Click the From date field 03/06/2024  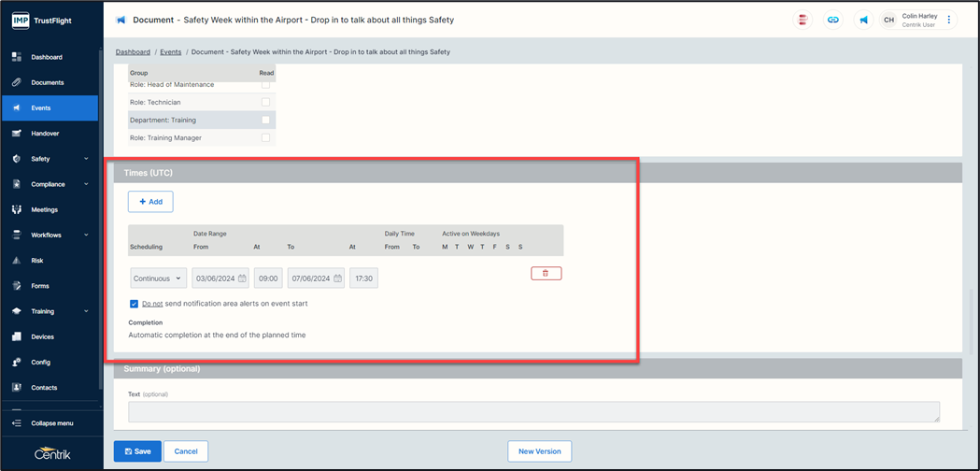pos(220,278)
